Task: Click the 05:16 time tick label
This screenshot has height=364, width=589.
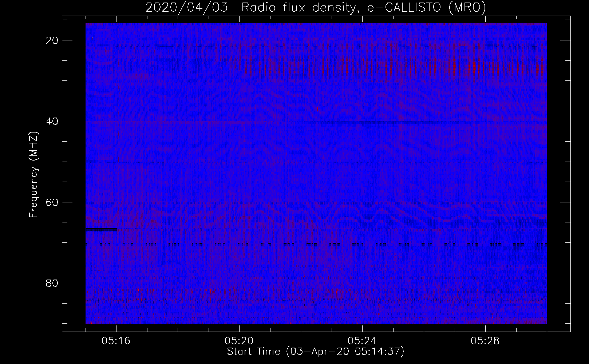Action: click(116, 341)
